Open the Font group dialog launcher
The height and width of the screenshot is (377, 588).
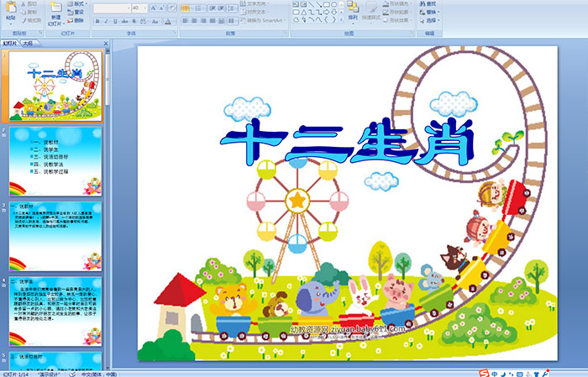(x=175, y=33)
